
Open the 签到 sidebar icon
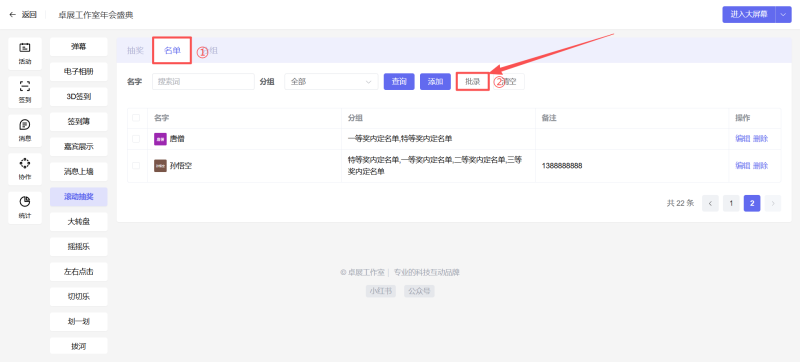25,92
